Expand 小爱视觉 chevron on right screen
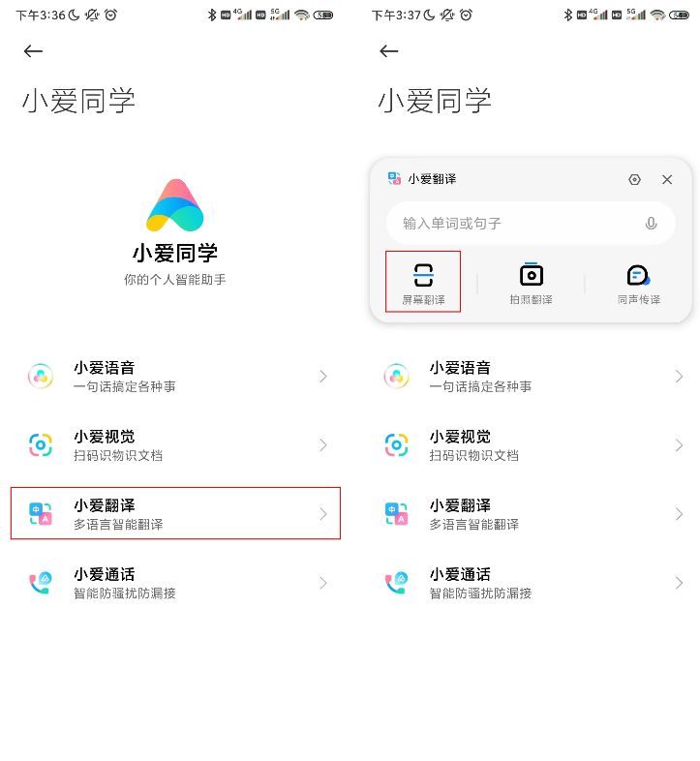This screenshot has height=761, width=700. (x=679, y=445)
